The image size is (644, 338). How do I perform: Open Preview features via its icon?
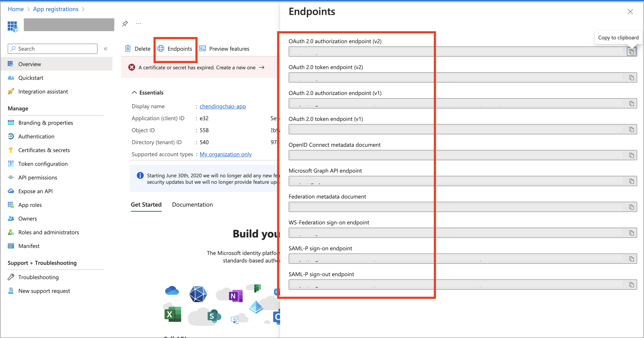click(x=203, y=49)
